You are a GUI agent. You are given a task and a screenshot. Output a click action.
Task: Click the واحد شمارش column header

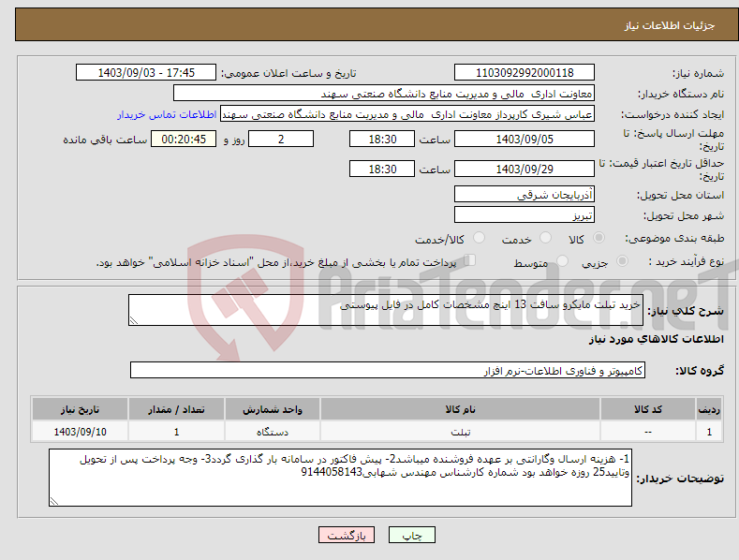coord(273,409)
